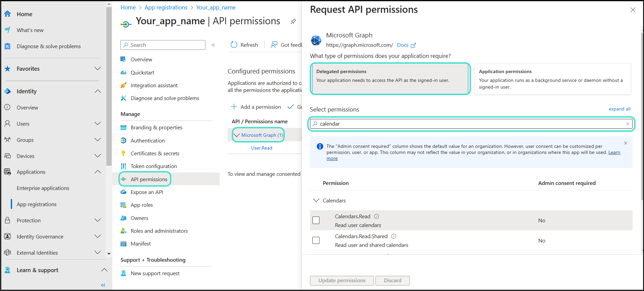
Task: Expand the Groups section chevron
Action: 97,140
